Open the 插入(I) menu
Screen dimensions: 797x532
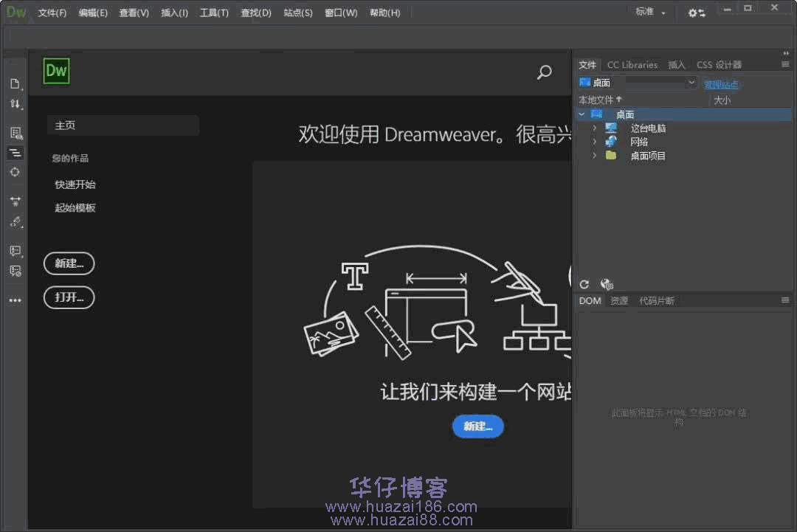tap(174, 13)
